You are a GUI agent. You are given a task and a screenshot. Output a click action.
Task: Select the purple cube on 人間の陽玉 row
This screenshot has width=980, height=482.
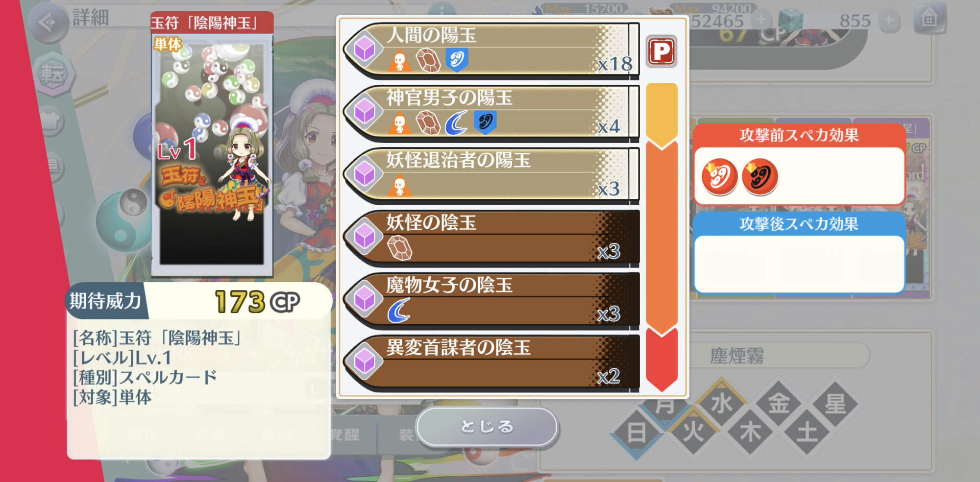(365, 50)
